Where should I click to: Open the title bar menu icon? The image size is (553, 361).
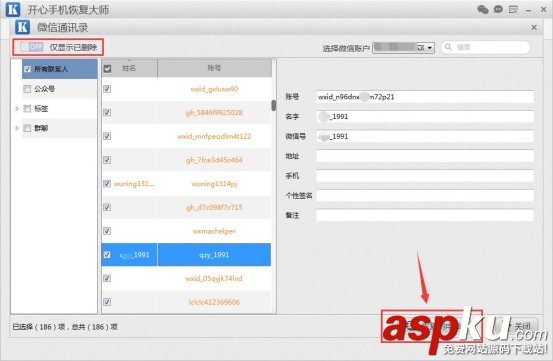coord(513,10)
